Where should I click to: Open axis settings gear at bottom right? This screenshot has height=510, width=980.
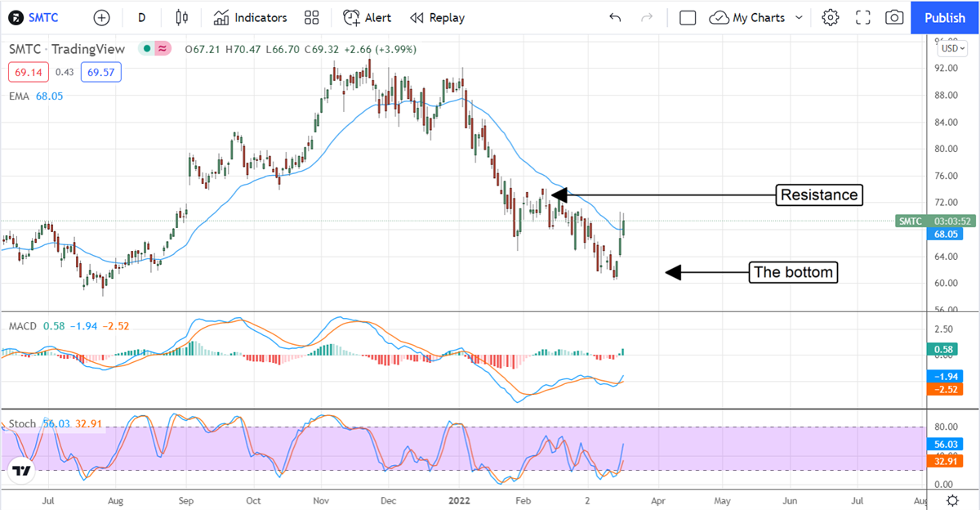pos(952,500)
